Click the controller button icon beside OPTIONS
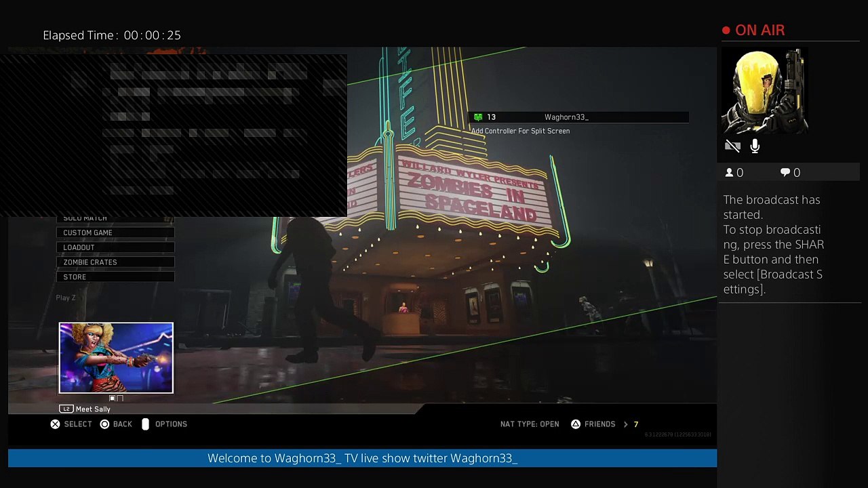The height and width of the screenshot is (488, 868). click(x=145, y=424)
